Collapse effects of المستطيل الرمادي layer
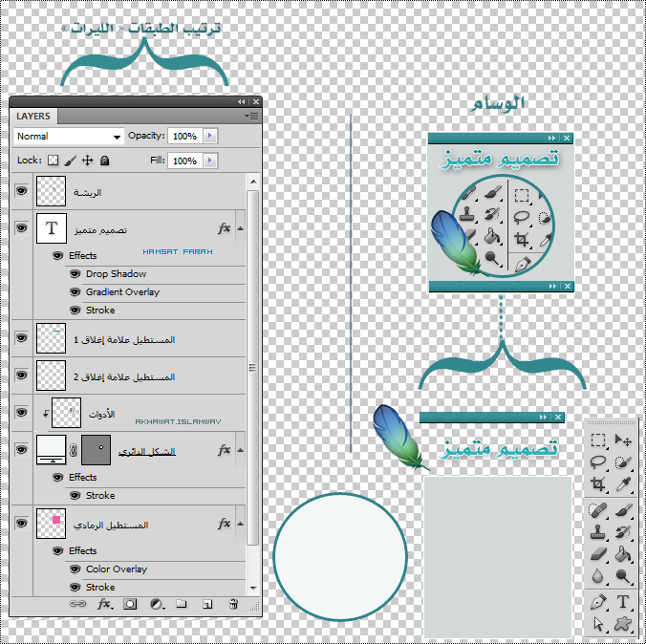Image resolution: width=646 pixels, height=644 pixels. click(241, 524)
